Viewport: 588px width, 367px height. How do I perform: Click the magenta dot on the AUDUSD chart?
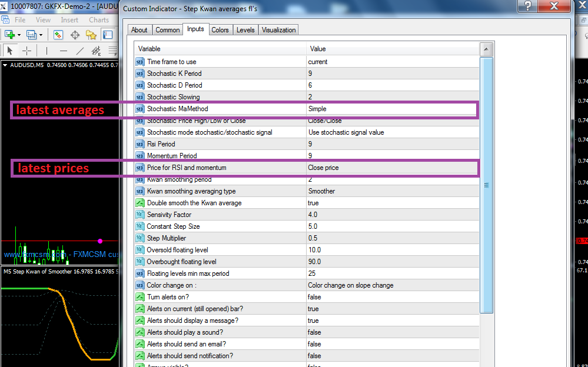(100, 241)
